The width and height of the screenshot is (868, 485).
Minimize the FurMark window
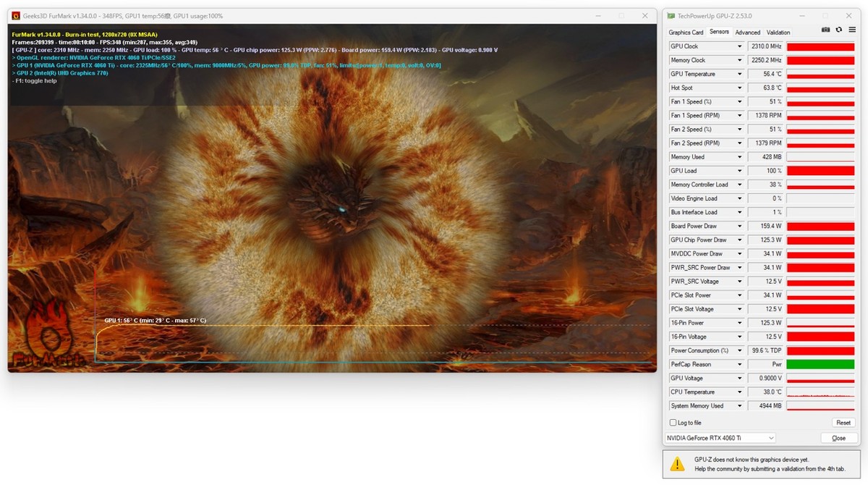click(x=597, y=15)
